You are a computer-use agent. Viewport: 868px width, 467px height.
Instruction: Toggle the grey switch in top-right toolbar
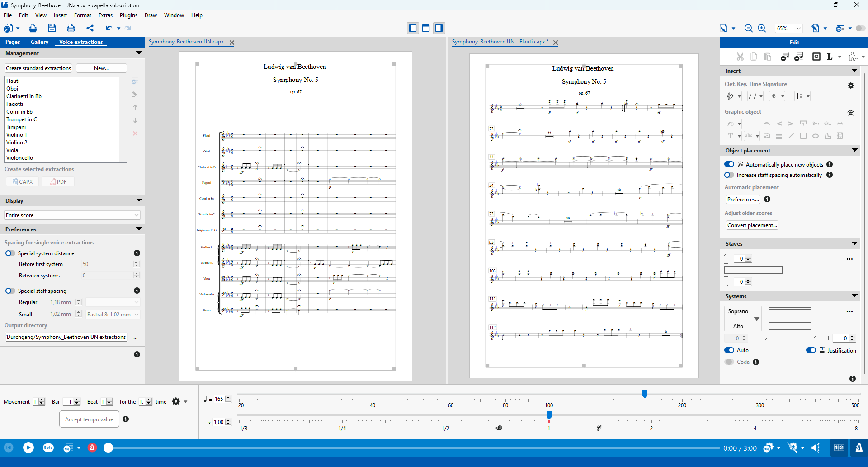pos(861,28)
